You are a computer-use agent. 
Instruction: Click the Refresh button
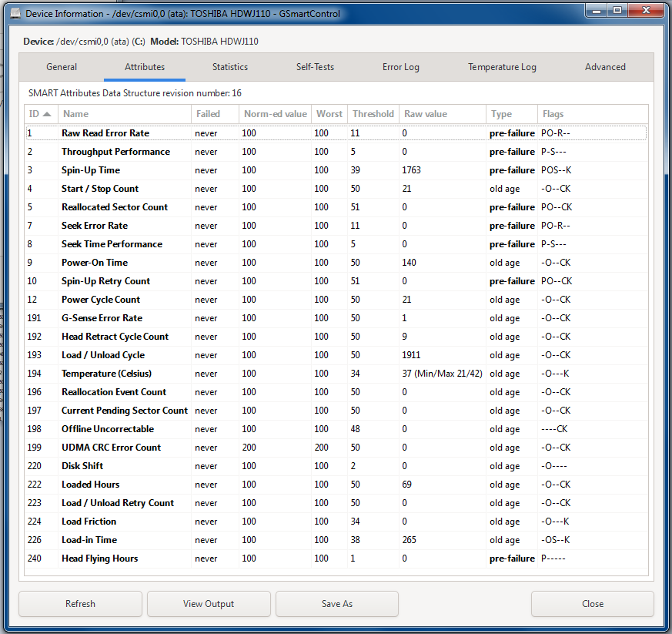80,603
